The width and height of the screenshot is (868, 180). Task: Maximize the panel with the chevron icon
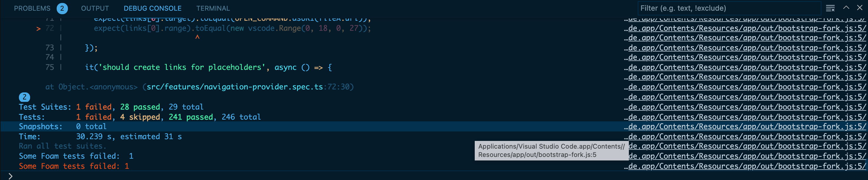tap(847, 8)
